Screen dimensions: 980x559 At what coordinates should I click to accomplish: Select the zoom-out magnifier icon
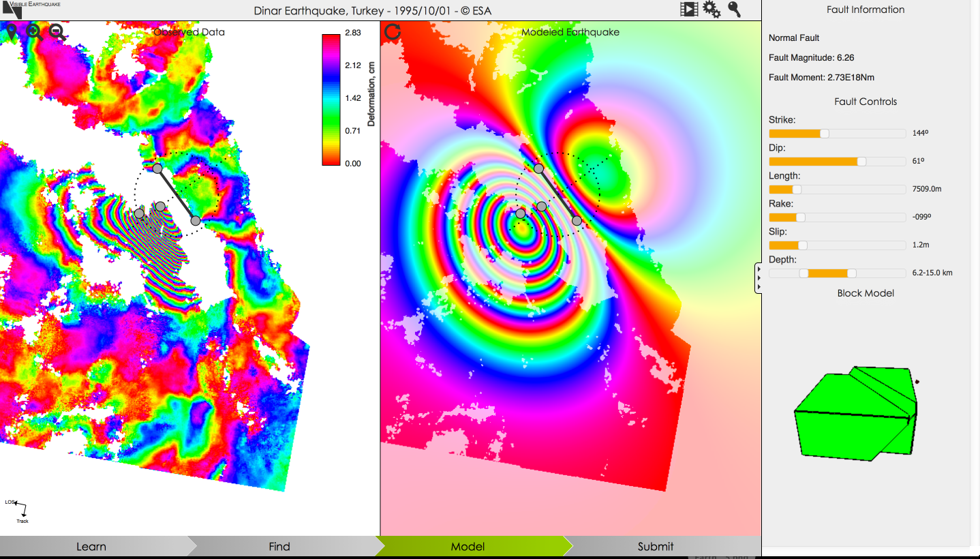click(x=55, y=31)
